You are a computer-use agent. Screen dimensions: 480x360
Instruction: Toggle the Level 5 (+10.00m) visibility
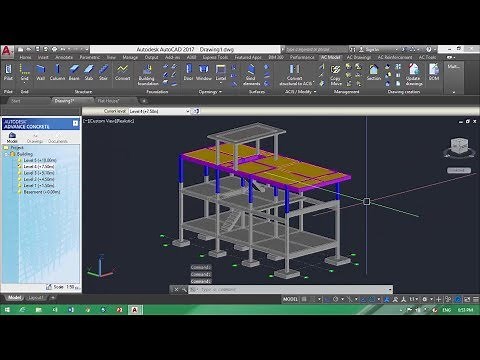pyautogui.click(x=20, y=160)
